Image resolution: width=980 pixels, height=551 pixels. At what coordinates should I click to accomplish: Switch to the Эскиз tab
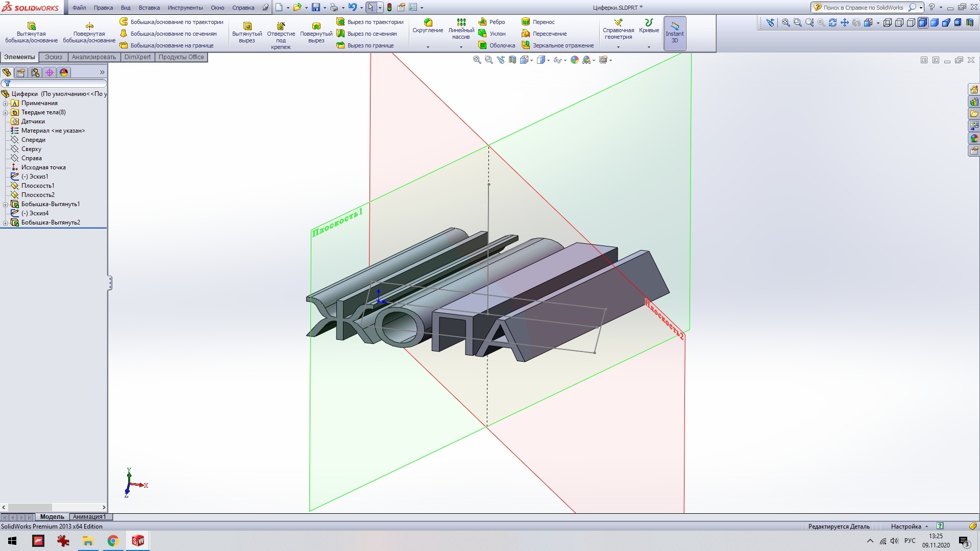click(x=54, y=57)
